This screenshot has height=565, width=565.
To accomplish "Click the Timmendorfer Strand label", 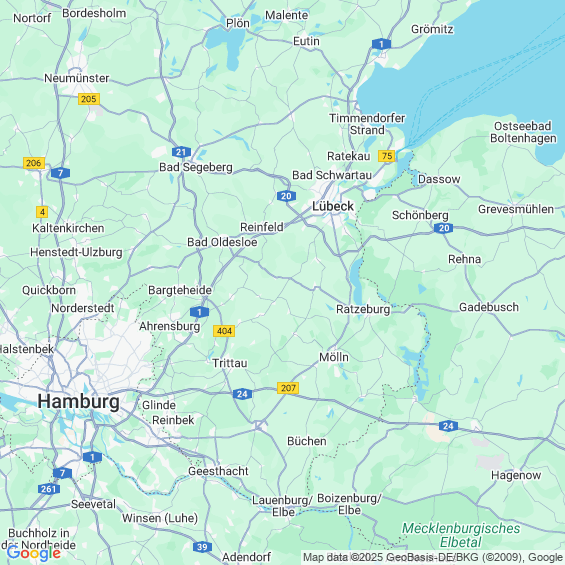I will [x=367, y=124].
